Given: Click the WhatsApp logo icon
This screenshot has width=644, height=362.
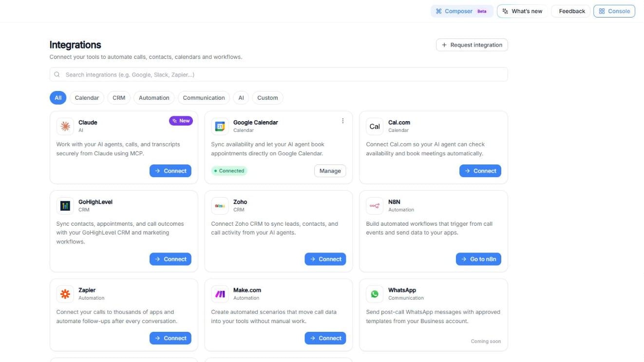Looking at the screenshot, I should [x=375, y=294].
